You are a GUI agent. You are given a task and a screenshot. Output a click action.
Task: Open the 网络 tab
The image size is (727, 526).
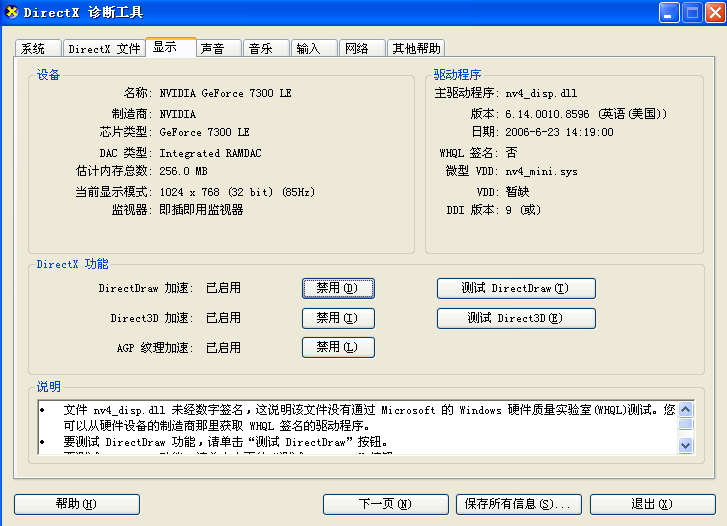click(362, 48)
